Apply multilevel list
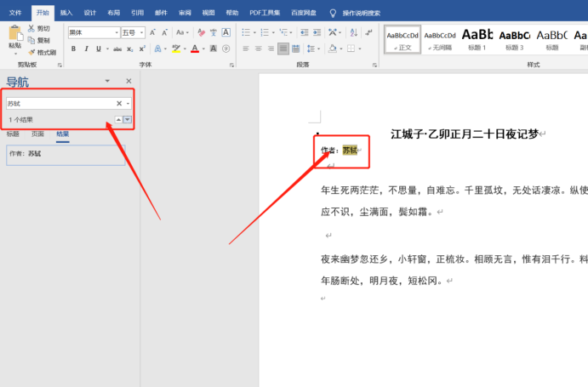The height and width of the screenshot is (387, 588). [283, 32]
